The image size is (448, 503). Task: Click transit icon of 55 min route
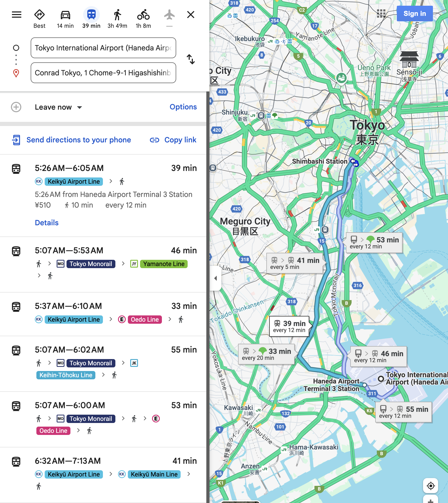(x=16, y=350)
